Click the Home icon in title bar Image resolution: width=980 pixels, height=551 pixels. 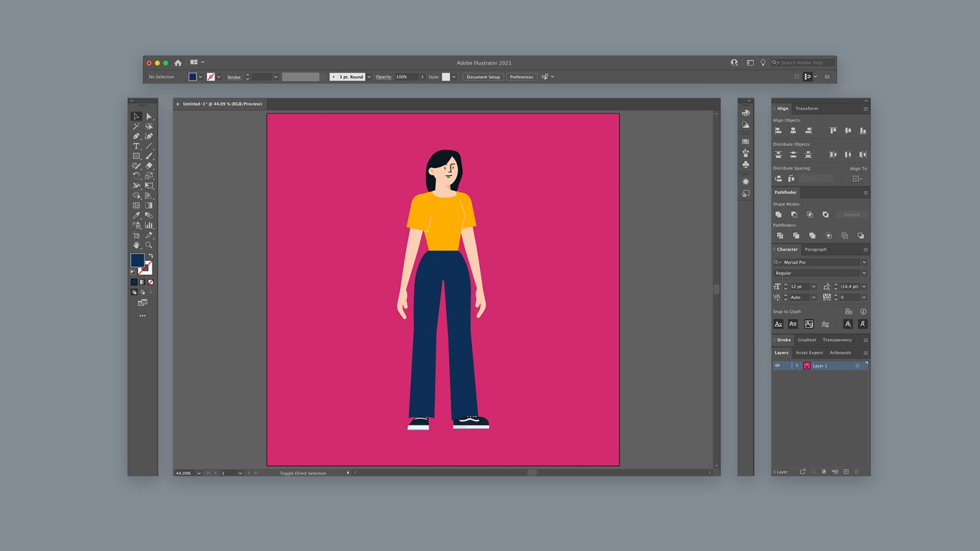pyautogui.click(x=178, y=62)
